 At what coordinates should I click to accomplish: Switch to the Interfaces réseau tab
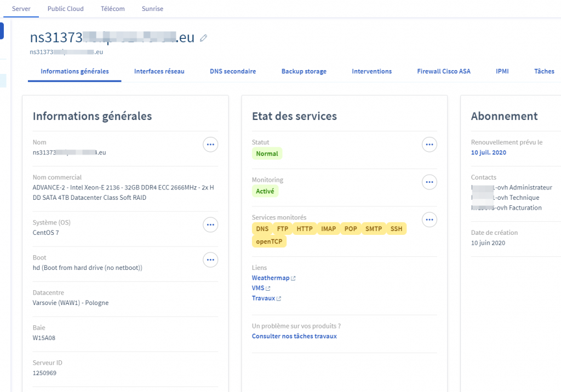159,71
